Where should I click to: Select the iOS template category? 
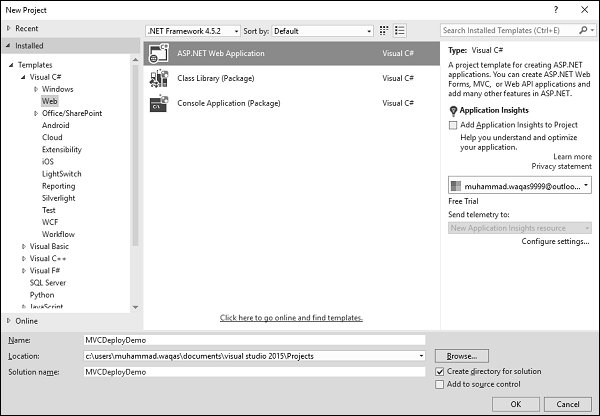[x=48, y=162]
